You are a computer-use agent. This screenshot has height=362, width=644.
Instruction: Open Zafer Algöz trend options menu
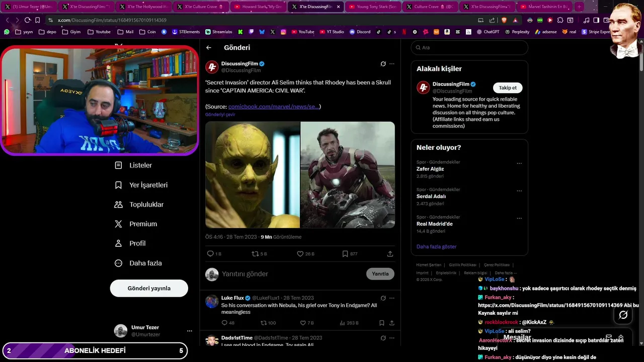pos(519,163)
